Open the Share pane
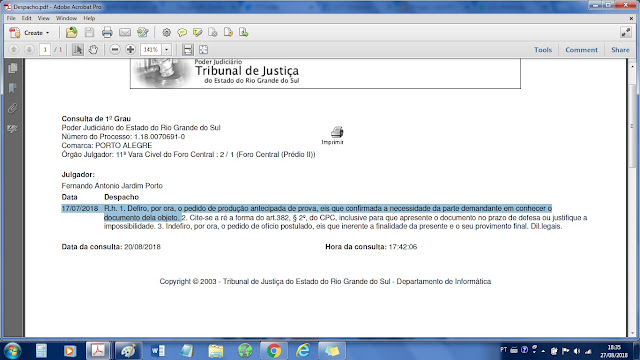This screenshot has width=640, height=360. pyautogui.click(x=620, y=50)
